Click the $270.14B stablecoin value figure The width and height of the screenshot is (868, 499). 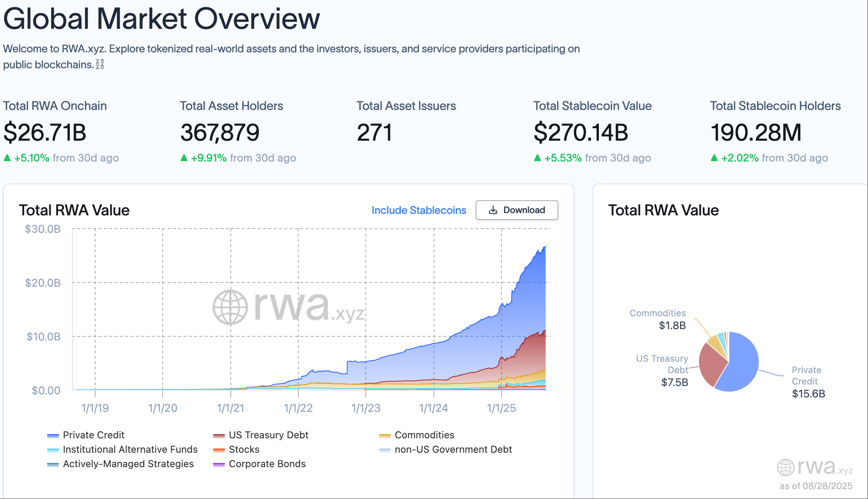[580, 133]
